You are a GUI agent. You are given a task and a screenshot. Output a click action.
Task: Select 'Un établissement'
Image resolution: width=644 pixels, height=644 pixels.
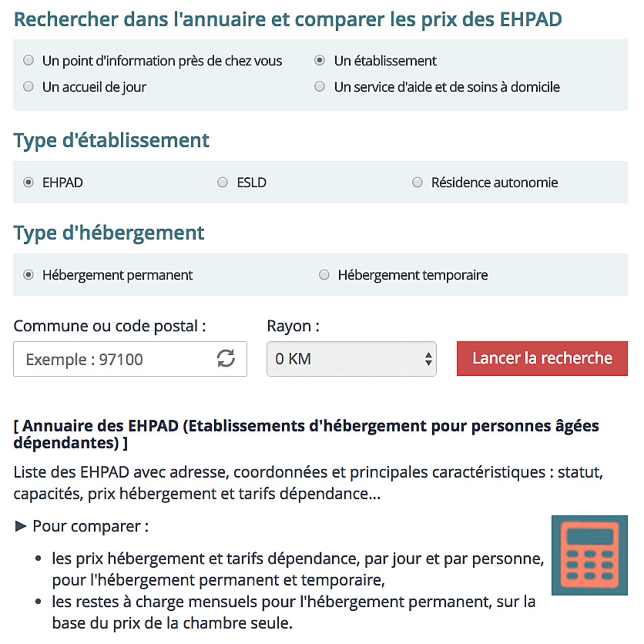(319, 60)
